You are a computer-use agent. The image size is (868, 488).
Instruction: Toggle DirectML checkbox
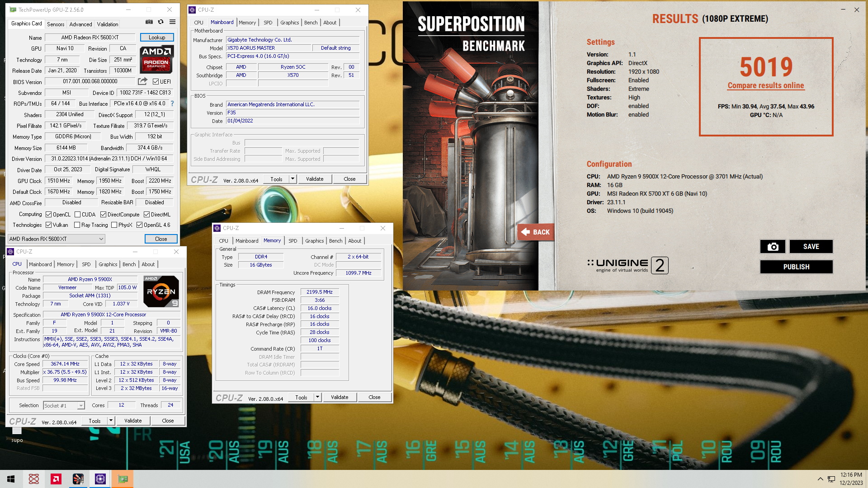coord(146,215)
